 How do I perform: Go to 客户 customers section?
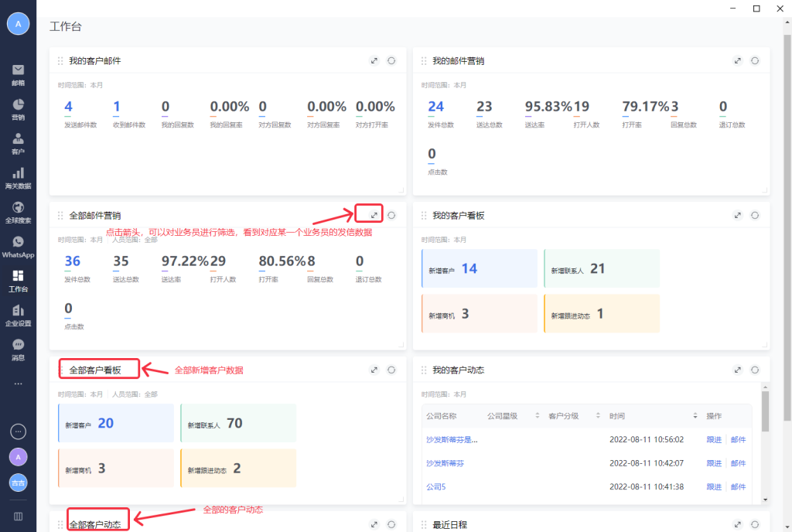[18, 143]
